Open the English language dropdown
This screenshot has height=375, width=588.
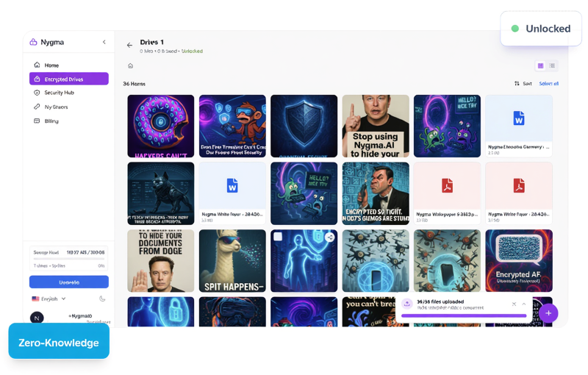coord(49,299)
